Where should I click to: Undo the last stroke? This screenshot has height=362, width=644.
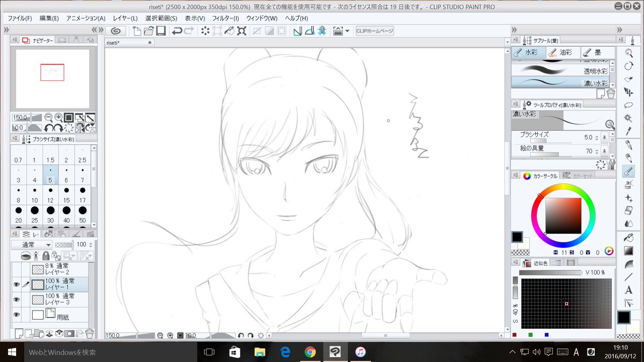coord(177,31)
